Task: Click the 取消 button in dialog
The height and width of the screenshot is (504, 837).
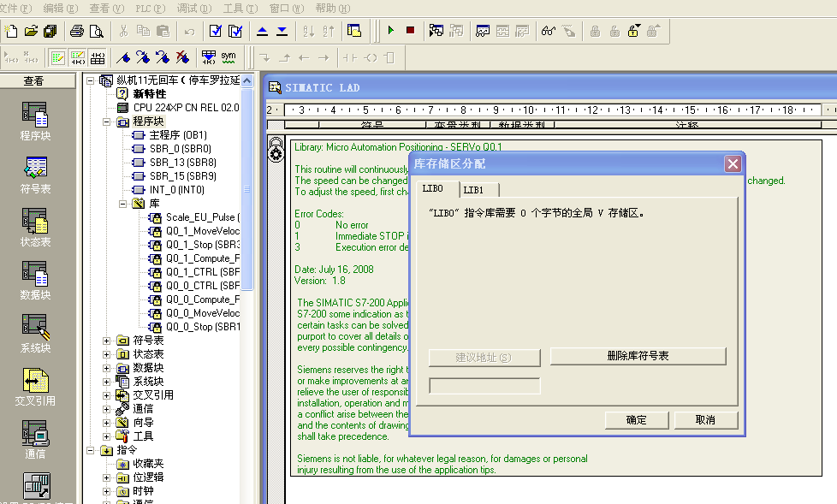Action: [x=706, y=420]
